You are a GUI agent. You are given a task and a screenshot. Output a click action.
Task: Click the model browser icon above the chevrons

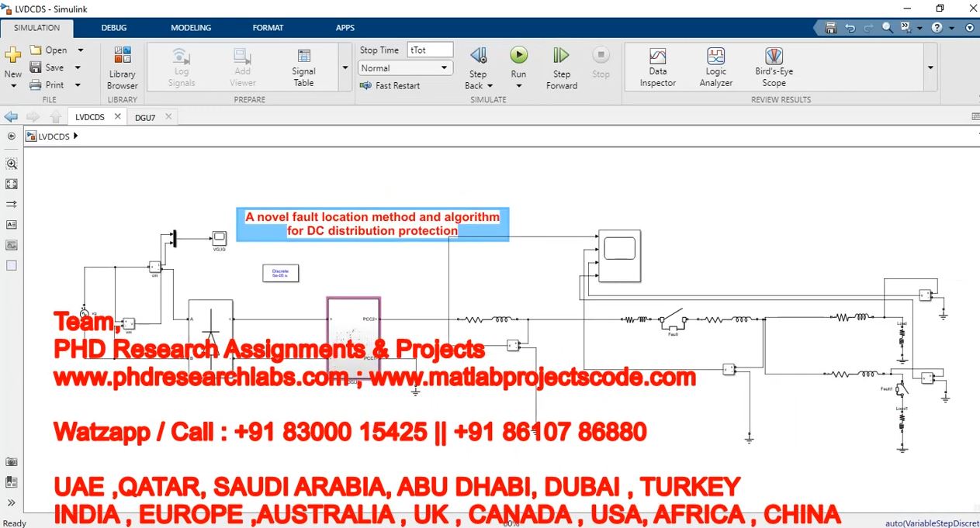point(12,482)
